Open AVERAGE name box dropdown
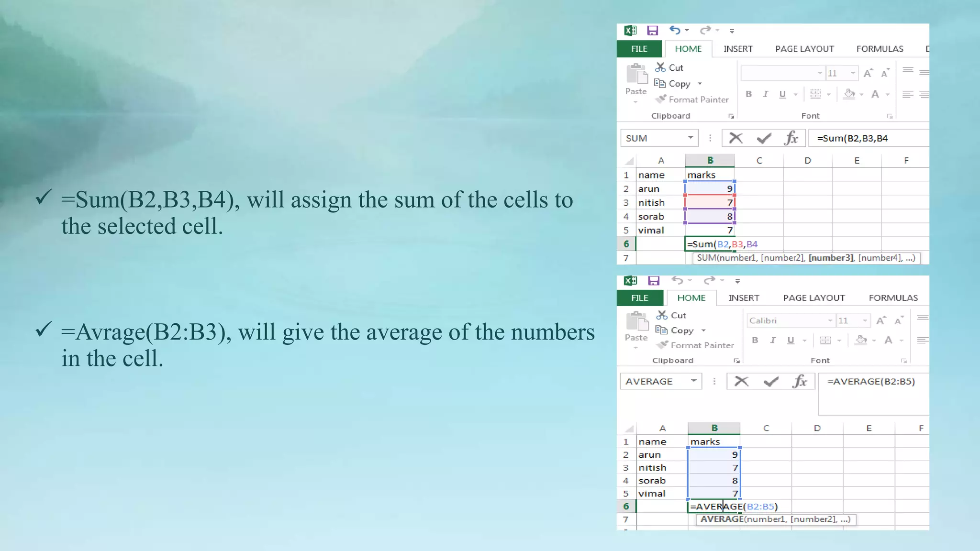Screen dimensions: 980x551 693,381
